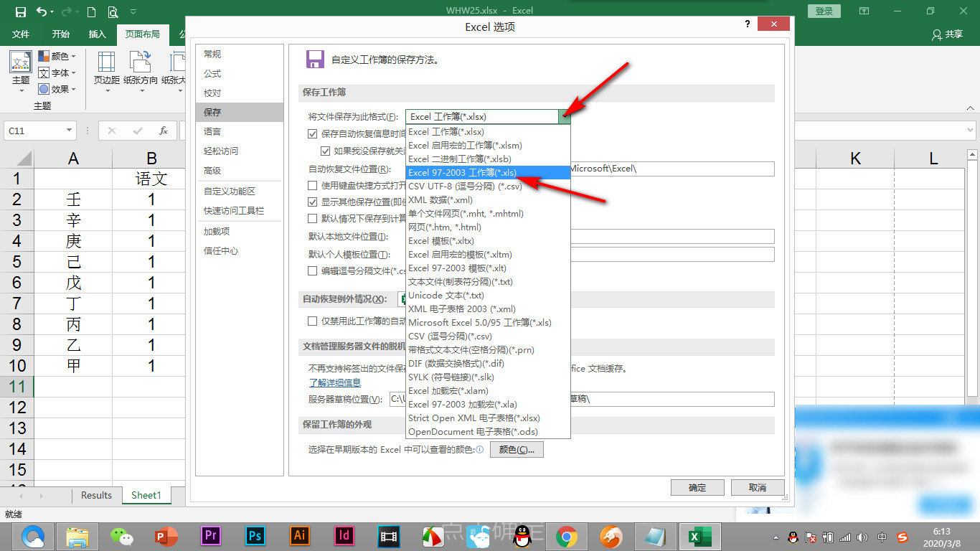The width and height of the screenshot is (980, 551).
Task: Open PowerPoint from the taskbar
Action: (x=166, y=536)
